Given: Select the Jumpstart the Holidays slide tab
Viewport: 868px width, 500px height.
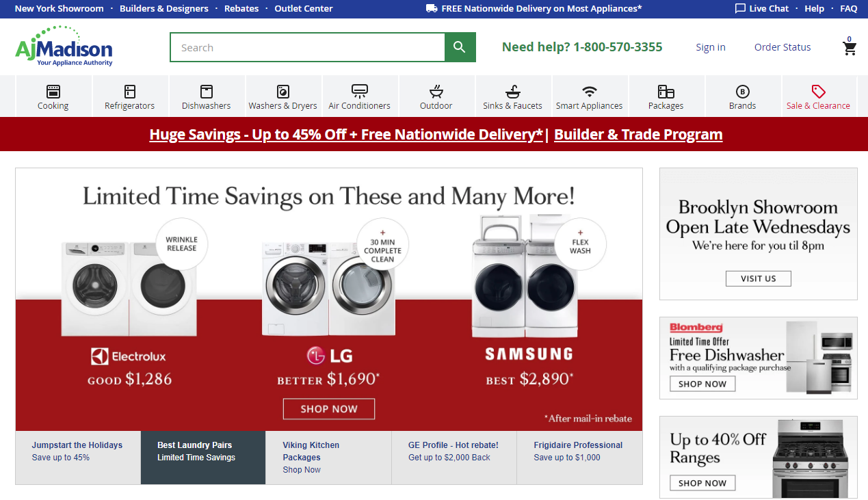Looking at the screenshot, I should [78, 458].
